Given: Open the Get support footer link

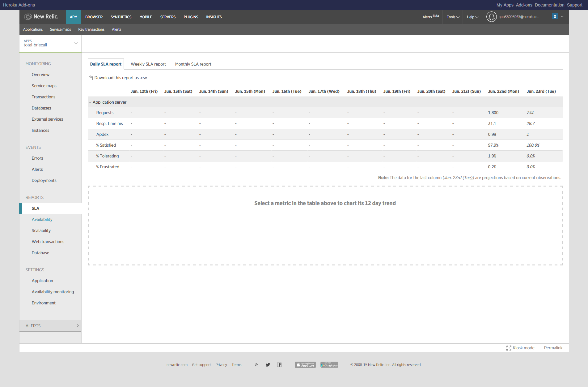Looking at the screenshot, I should [201, 365].
